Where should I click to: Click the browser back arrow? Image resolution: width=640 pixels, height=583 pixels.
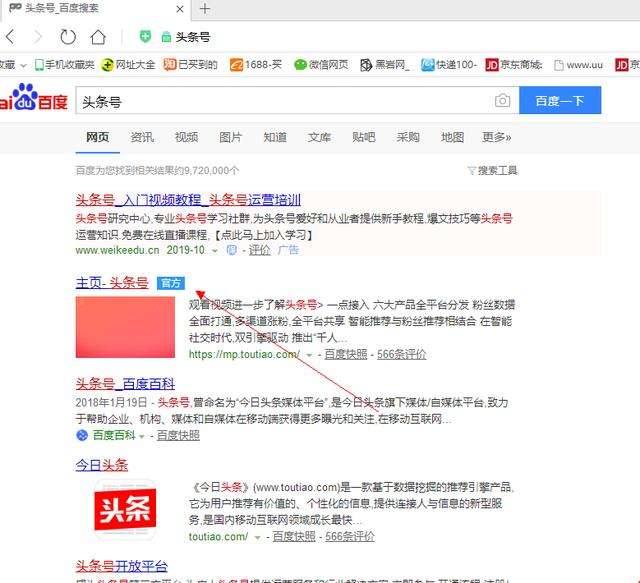10,37
